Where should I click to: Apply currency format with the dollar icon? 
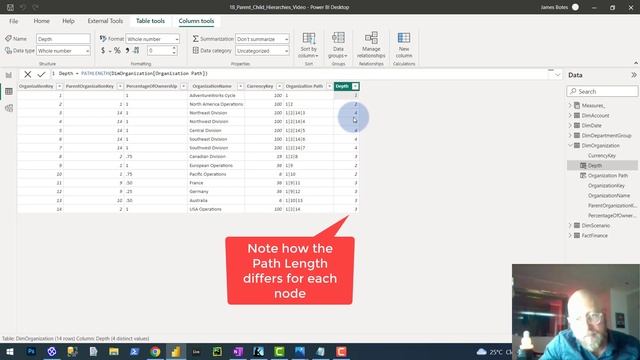pyautogui.click(x=103, y=51)
